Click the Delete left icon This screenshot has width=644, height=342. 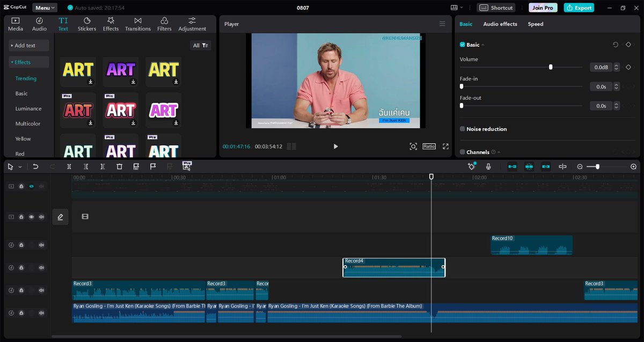tap(86, 167)
